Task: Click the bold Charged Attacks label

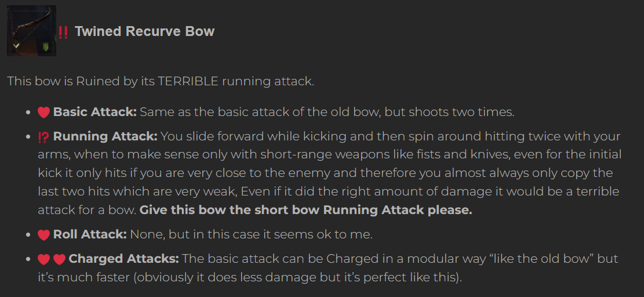Action: [x=124, y=258]
